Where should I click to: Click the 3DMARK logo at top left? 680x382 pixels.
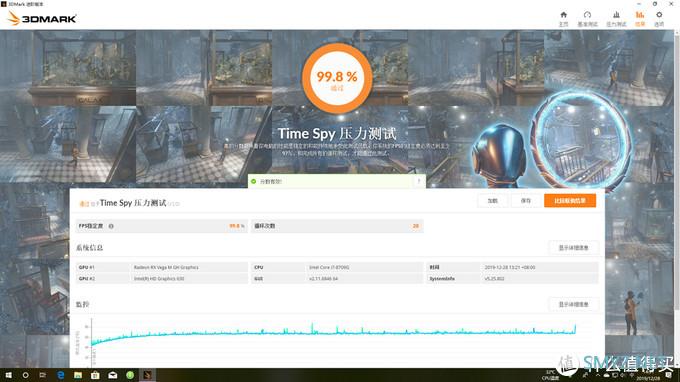click(x=42, y=19)
